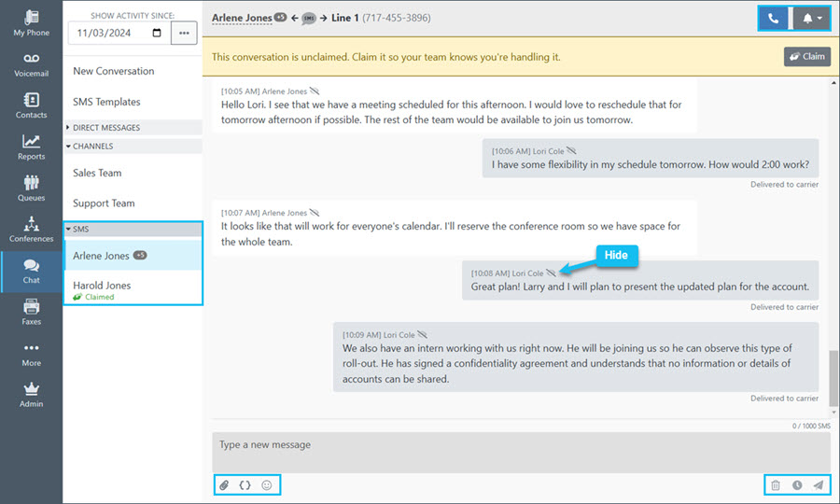Select Arlene Jones SMS conversation
The image size is (840, 504).
tap(133, 256)
